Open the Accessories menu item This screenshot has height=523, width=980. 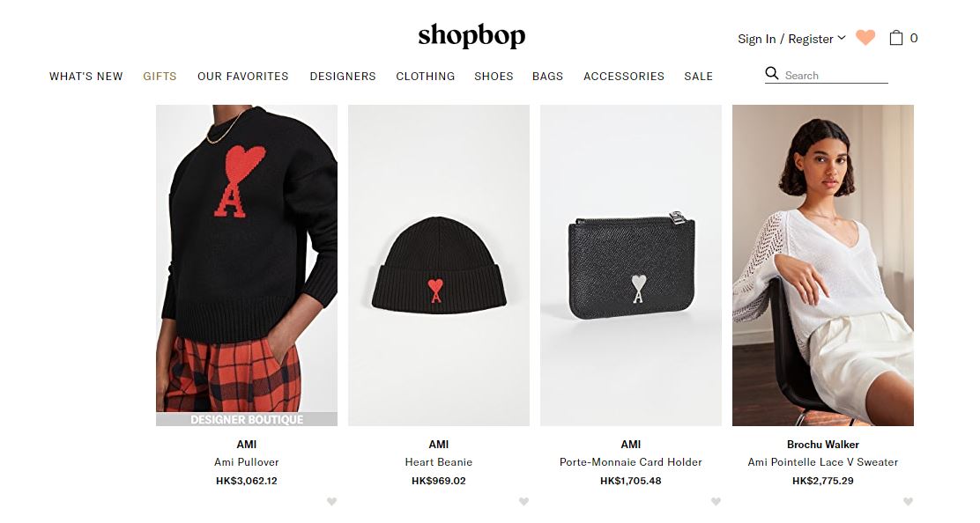pyautogui.click(x=624, y=76)
